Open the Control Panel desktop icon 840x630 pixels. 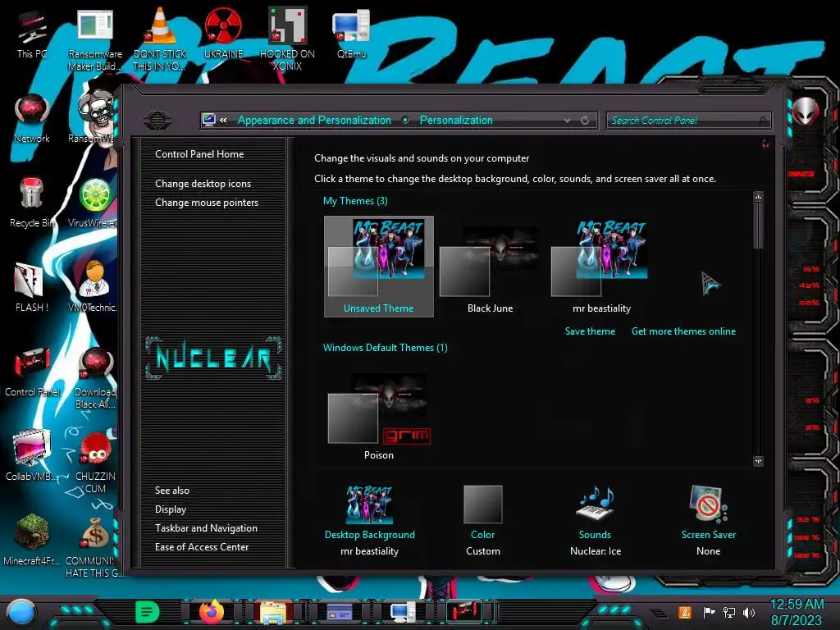[x=32, y=368]
